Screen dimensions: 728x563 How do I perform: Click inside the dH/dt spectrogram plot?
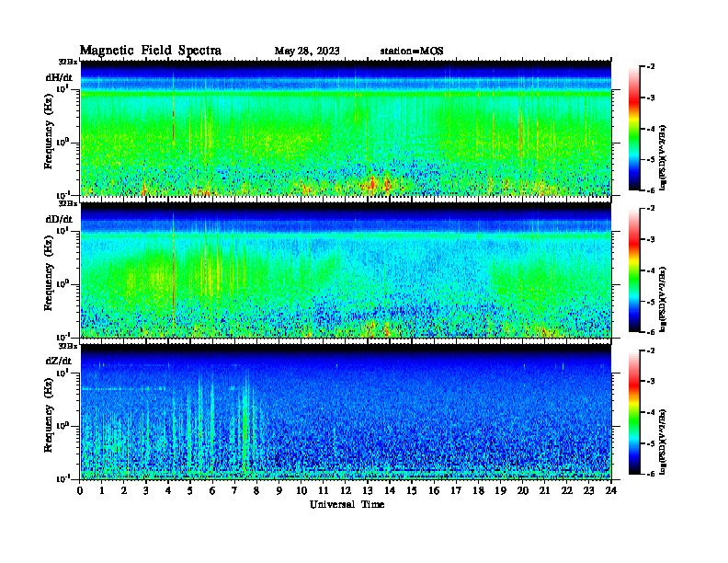[x=346, y=128]
